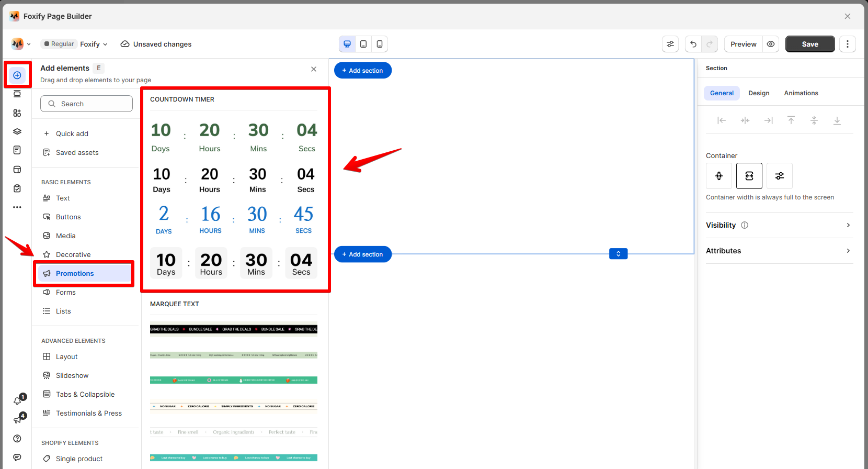Switch to mobile view

tap(380, 44)
